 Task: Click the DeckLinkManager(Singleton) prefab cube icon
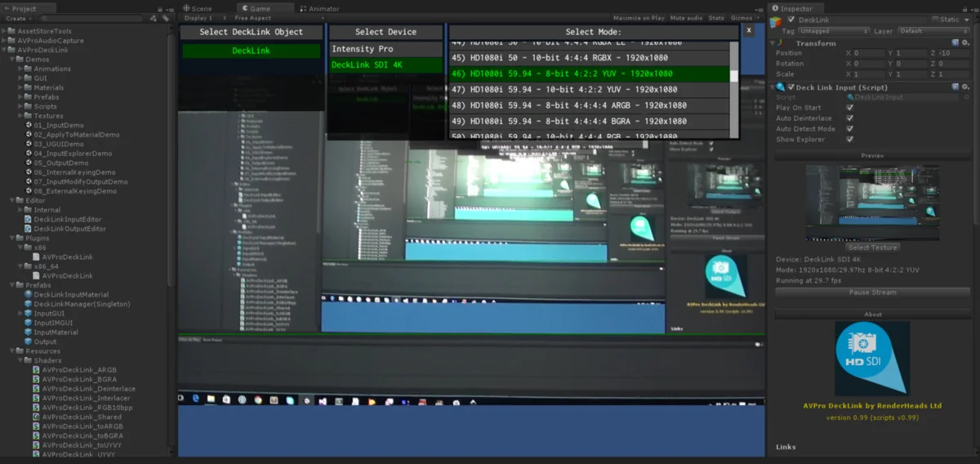point(28,304)
